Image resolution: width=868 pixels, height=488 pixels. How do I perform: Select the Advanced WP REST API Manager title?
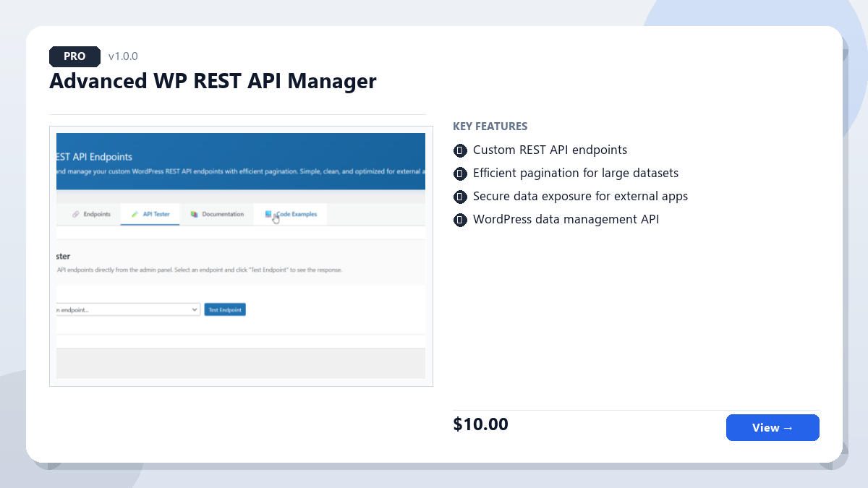(213, 81)
